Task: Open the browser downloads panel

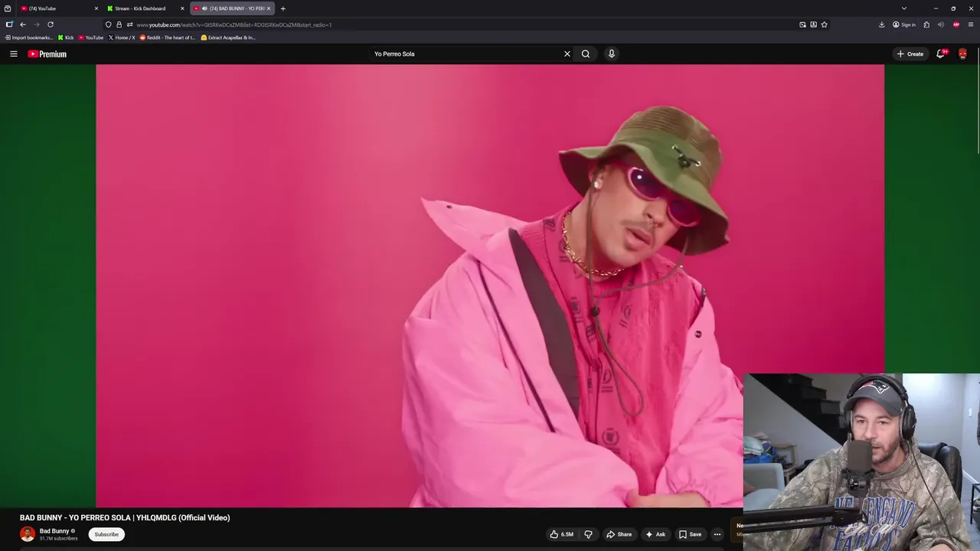Action: 881,24
